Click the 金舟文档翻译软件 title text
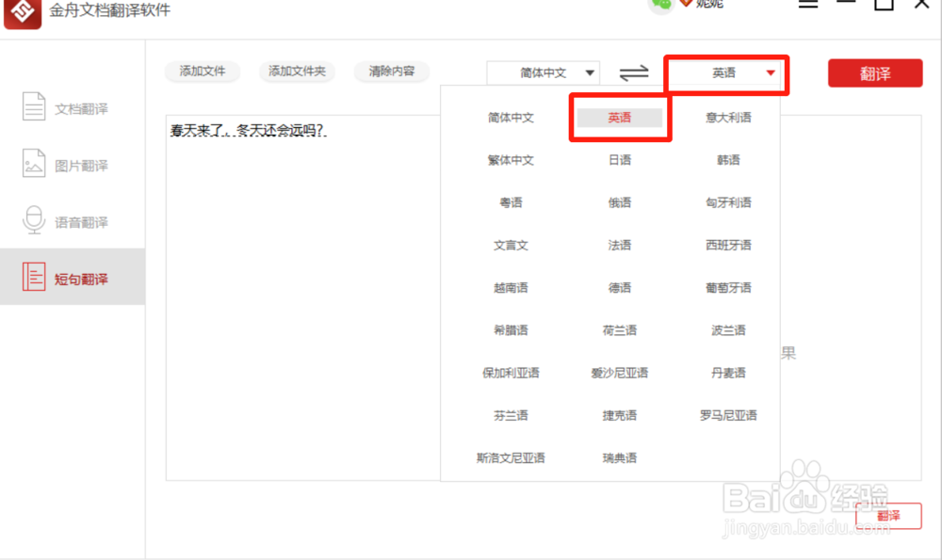The image size is (942, 560). point(110,10)
